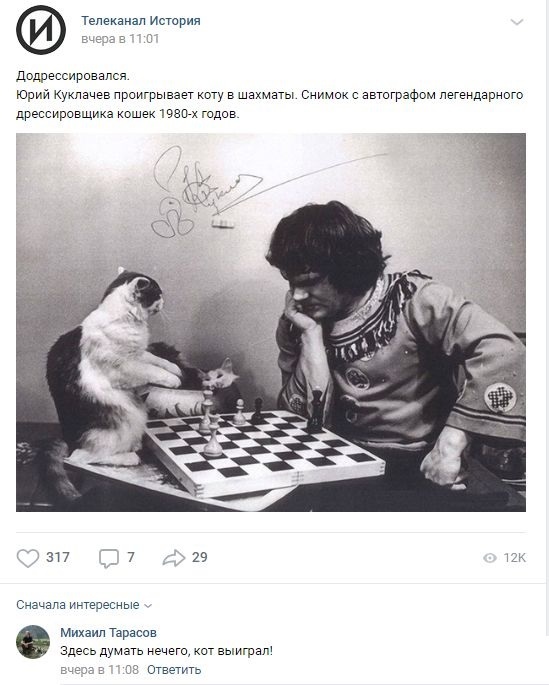Open comment timestamp вчера в 11:08
The image size is (549, 685).
[x=99, y=670]
